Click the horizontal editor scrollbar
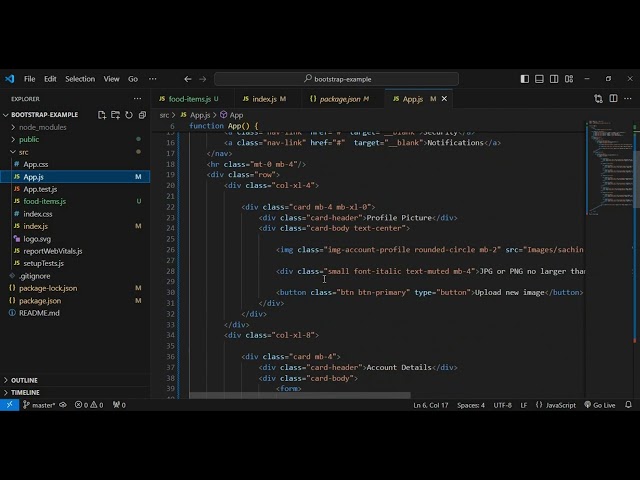 click(x=300, y=395)
